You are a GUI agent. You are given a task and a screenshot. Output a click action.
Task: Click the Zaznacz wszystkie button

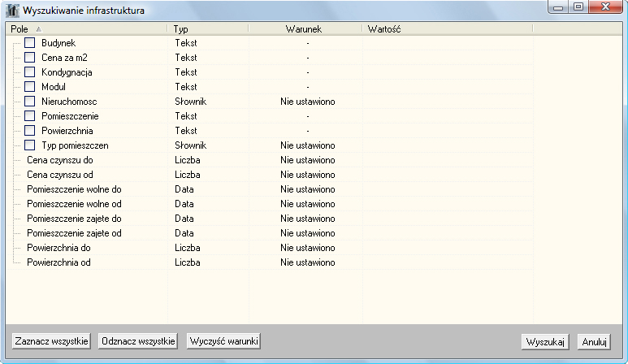51,341
